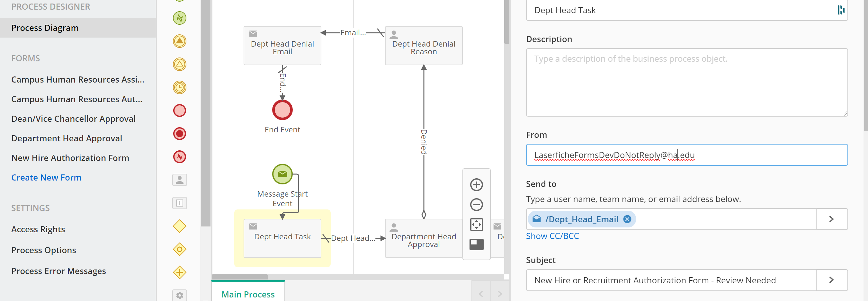Open Process Diagram in sidebar
This screenshot has height=301, width=868.
click(x=78, y=28)
